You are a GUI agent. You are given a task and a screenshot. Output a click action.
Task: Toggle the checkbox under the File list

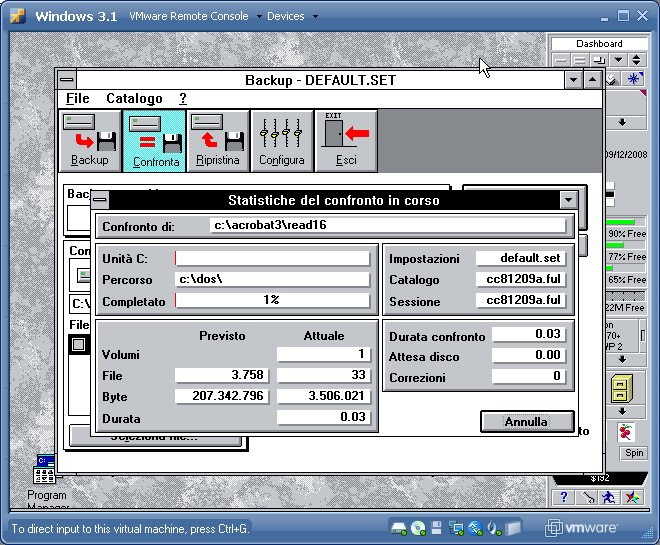(x=78, y=345)
